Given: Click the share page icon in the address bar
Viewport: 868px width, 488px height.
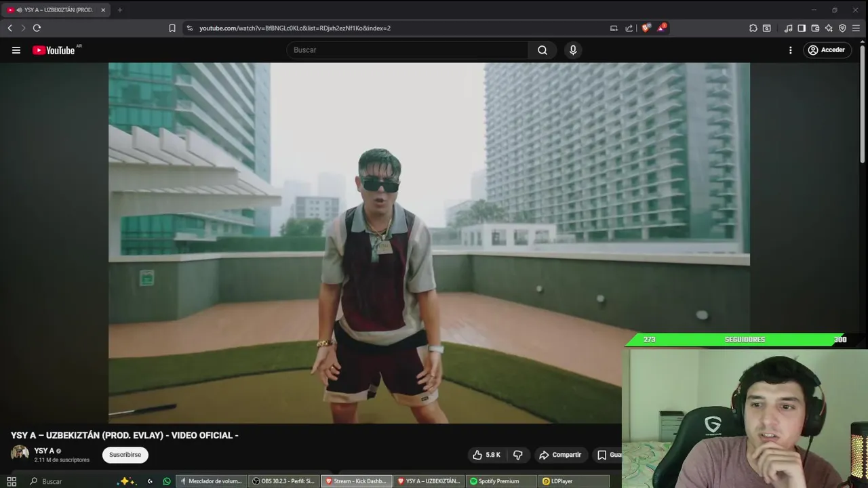Looking at the screenshot, I should point(629,28).
